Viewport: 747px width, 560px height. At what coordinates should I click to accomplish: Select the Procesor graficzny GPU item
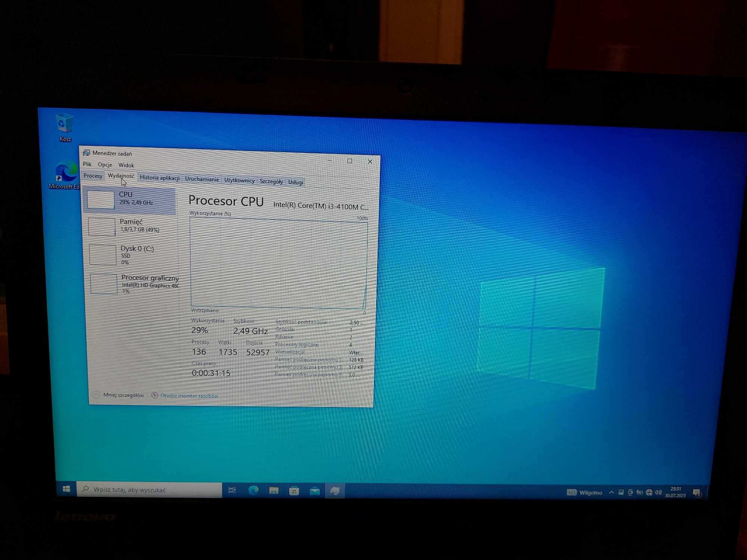click(133, 284)
